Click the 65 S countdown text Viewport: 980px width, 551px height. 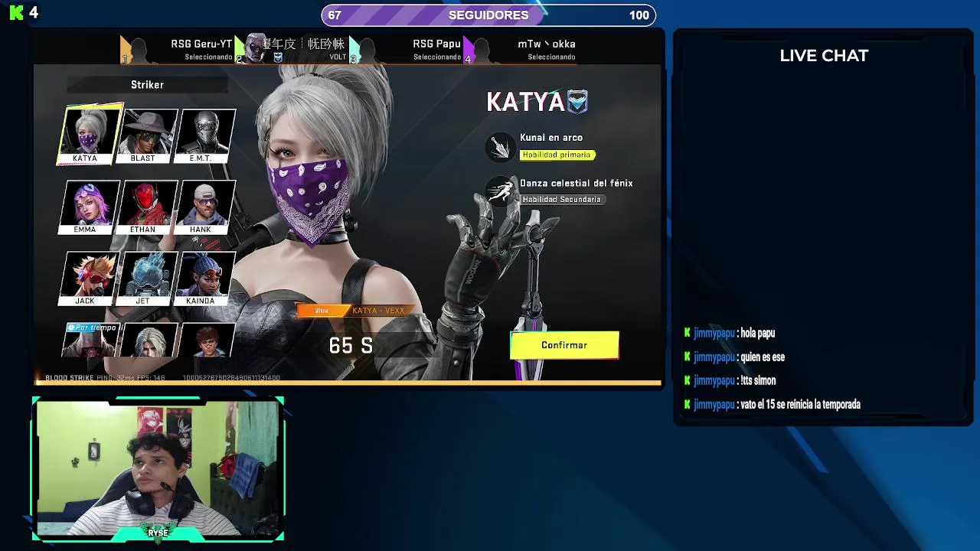[351, 346]
